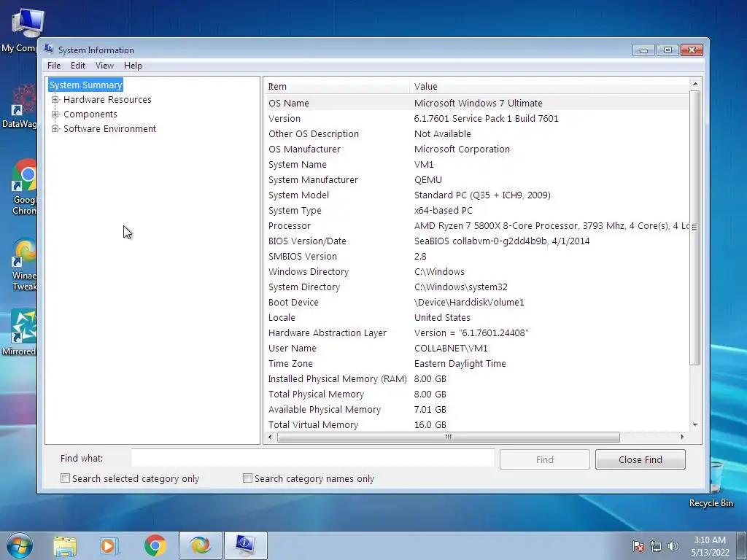Viewport: 747px width, 560px height.
Task: Open the network tray icon
Action: tap(656, 546)
